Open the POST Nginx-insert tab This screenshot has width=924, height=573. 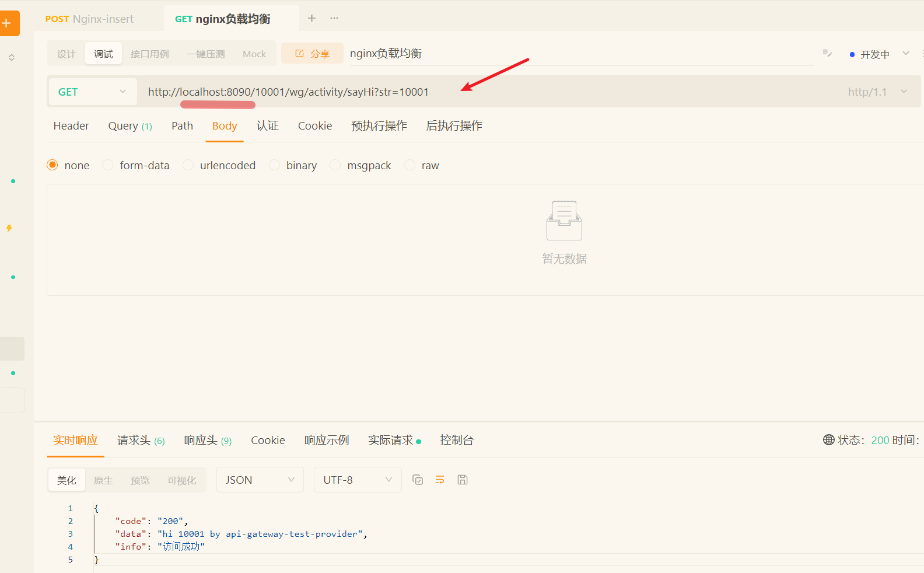pyautogui.click(x=90, y=19)
